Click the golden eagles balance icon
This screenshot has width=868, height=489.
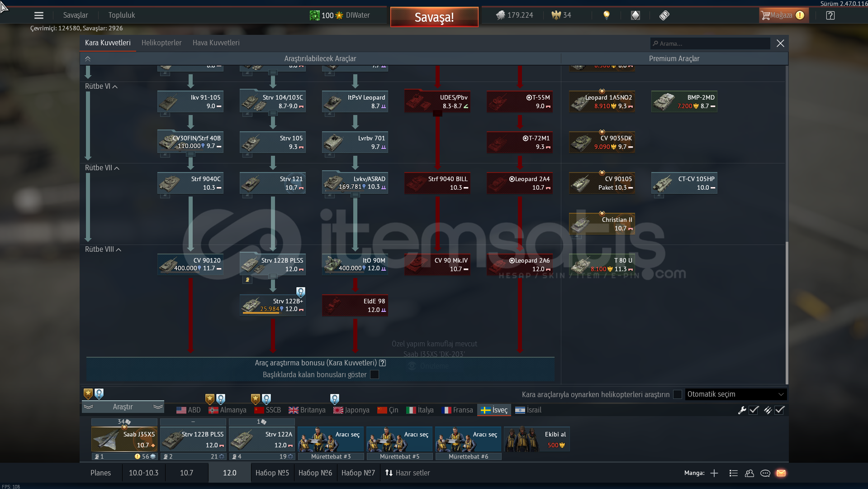click(x=556, y=15)
